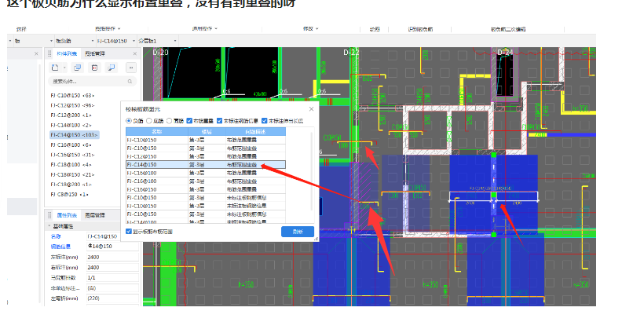Select the highlighted FJ-C14@150 row in check table

point(206,165)
